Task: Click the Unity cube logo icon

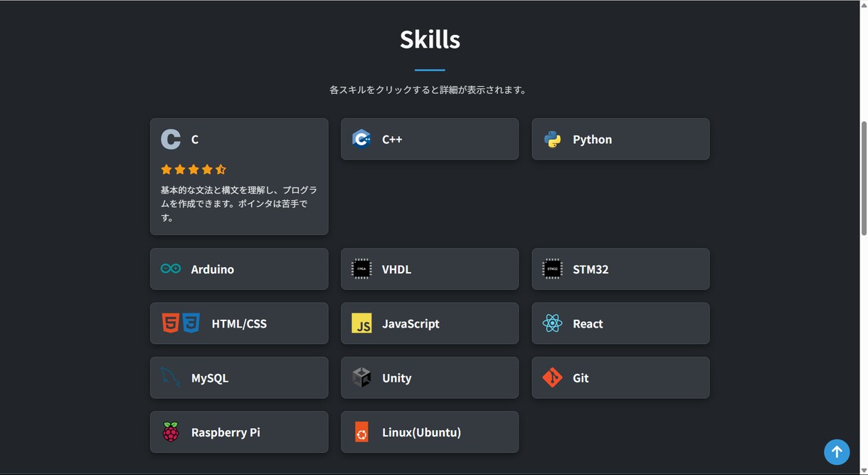Action: 361,377
